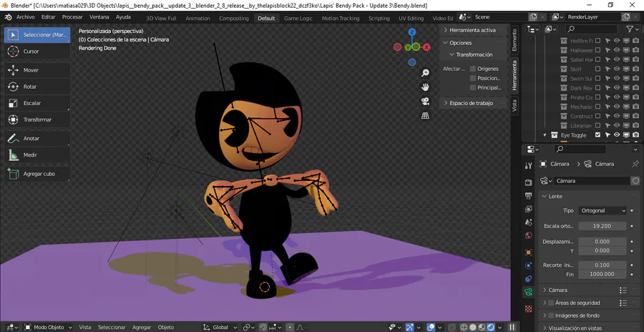Open the Tool properties tab (wrench icon)
Viewport: 644px width, 332px height.
point(529,165)
